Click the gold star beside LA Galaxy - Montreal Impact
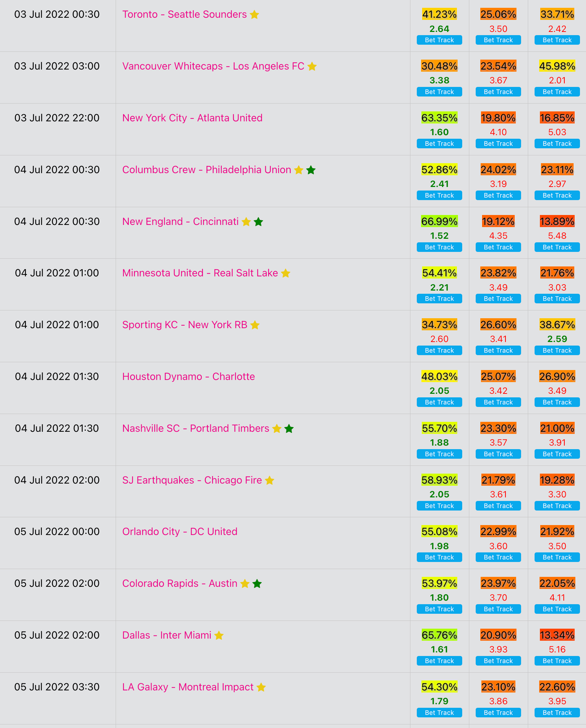 (261, 687)
